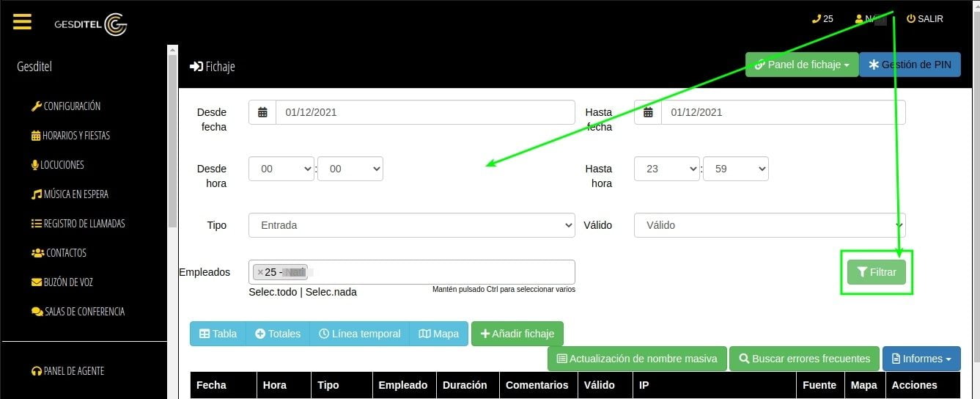Viewport: 980px width, 399px height.
Task: Expand the Panel de fichaje dropdown button
Action: point(802,65)
